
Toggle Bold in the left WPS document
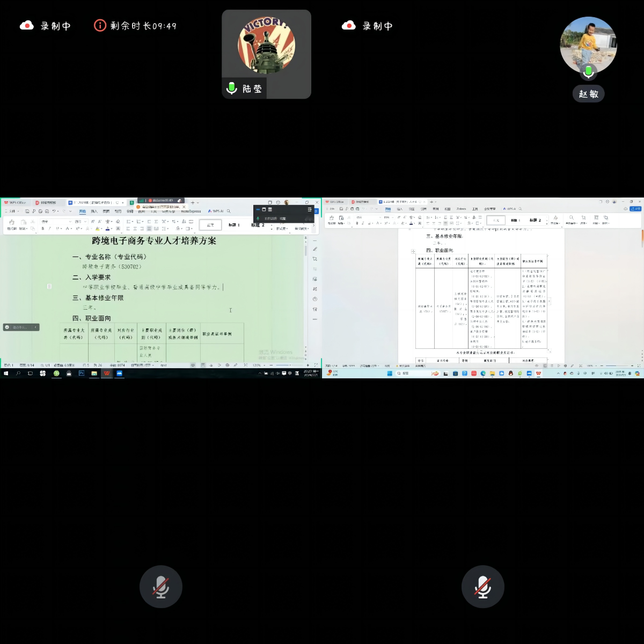pyautogui.click(x=43, y=229)
